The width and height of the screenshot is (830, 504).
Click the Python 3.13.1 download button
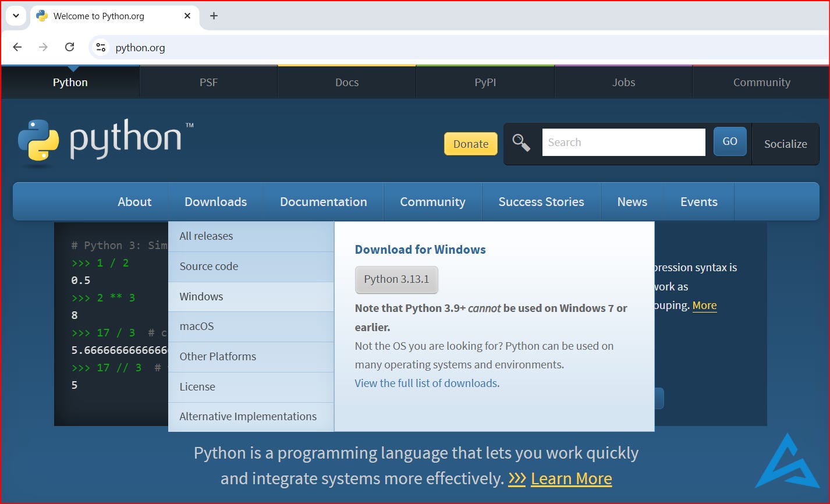click(396, 279)
